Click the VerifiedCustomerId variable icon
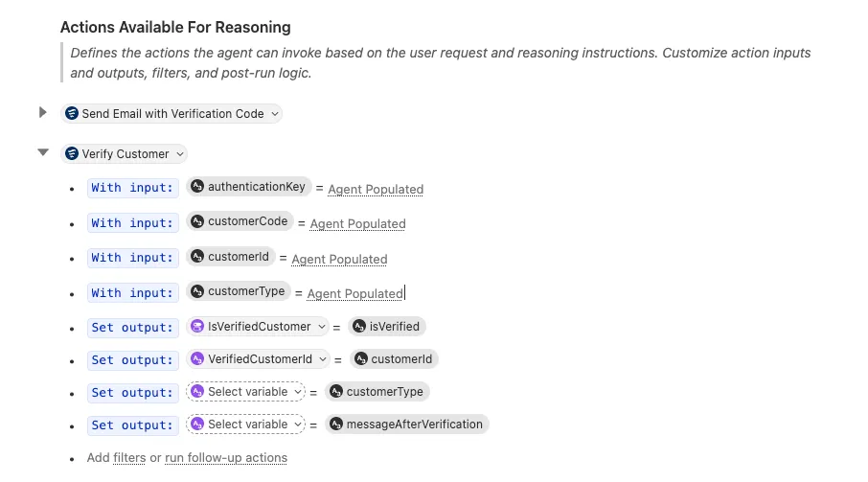 (196, 359)
